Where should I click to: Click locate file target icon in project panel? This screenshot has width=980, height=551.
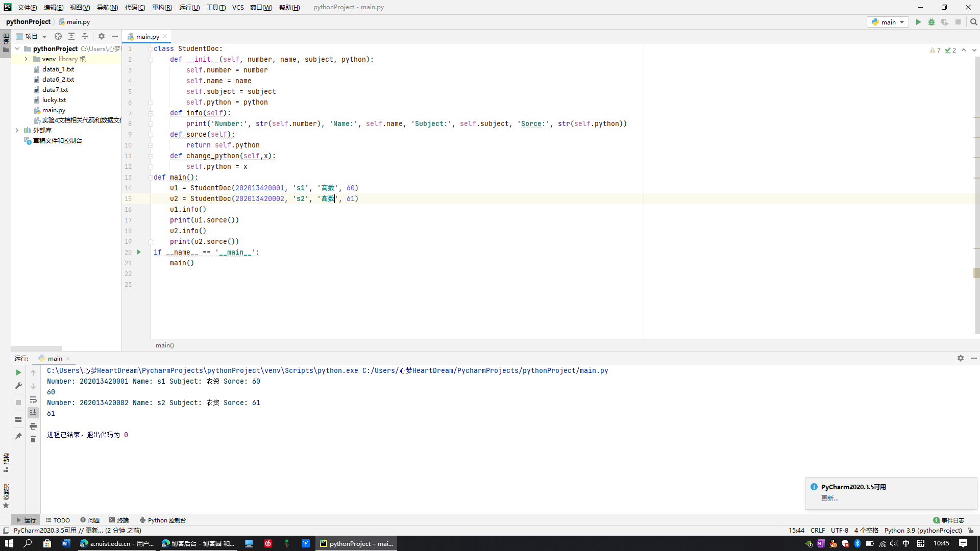pyautogui.click(x=58, y=36)
